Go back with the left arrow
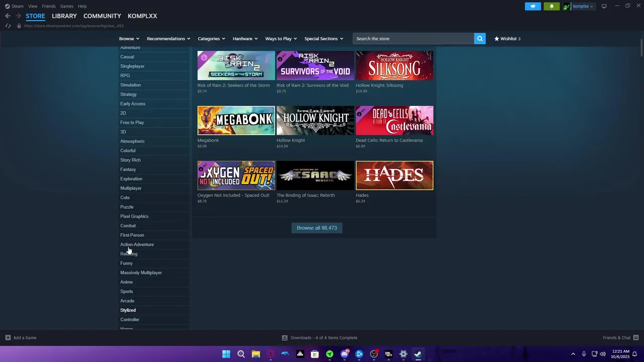Image resolution: width=644 pixels, height=362 pixels. coord(8,16)
